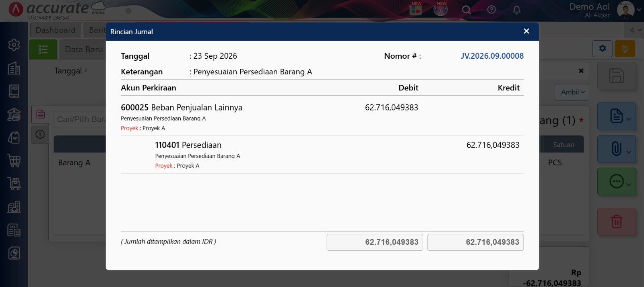Click the Jumlah ditampilkan dalam IDR note
644x287 pixels.
168,242
